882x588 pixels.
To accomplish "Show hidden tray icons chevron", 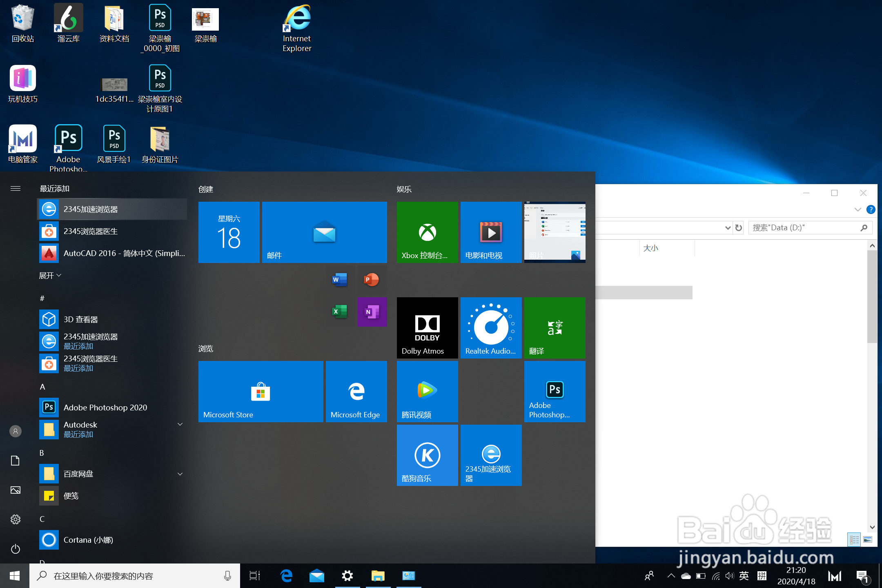I will pos(671,576).
